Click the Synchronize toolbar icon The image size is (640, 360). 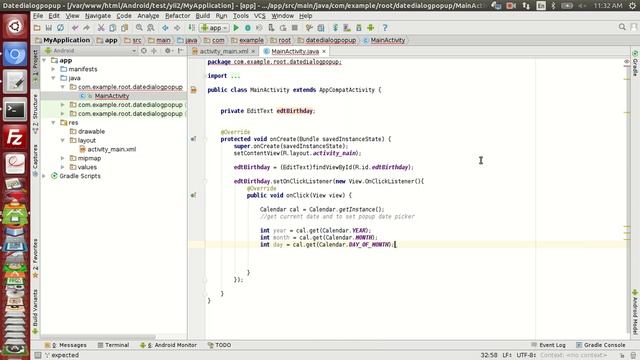[60, 28]
